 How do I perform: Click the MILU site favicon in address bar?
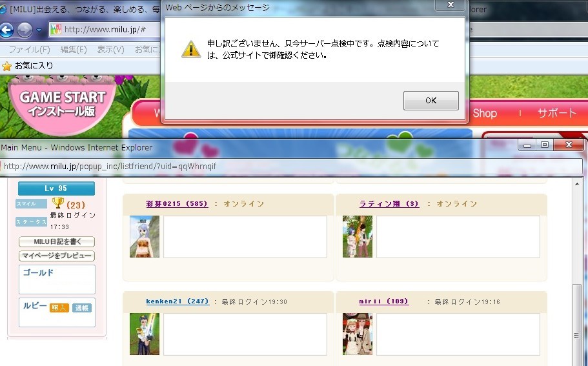(x=56, y=30)
